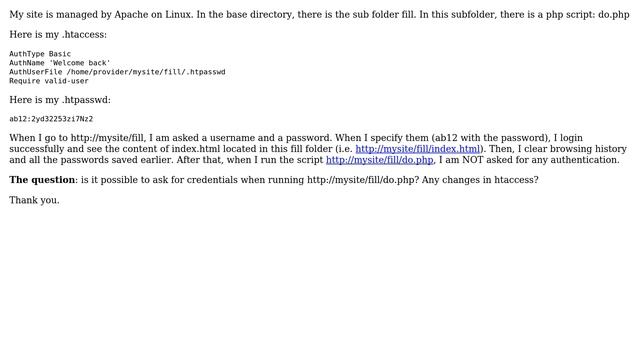Open the http://mysite/fill/do.php link
Image resolution: width=640 pixels, height=360 pixels.
(x=380, y=160)
